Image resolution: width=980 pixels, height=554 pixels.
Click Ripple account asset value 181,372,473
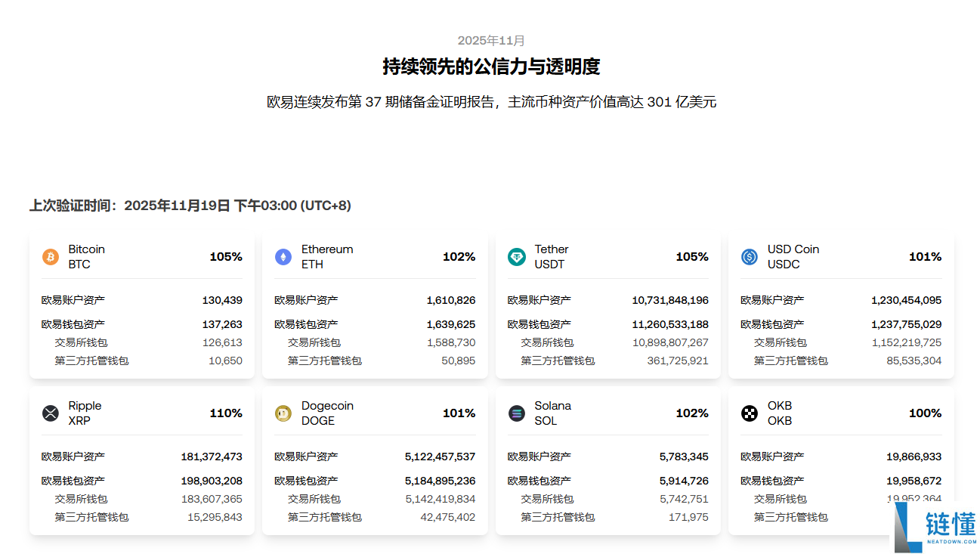tap(212, 457)
